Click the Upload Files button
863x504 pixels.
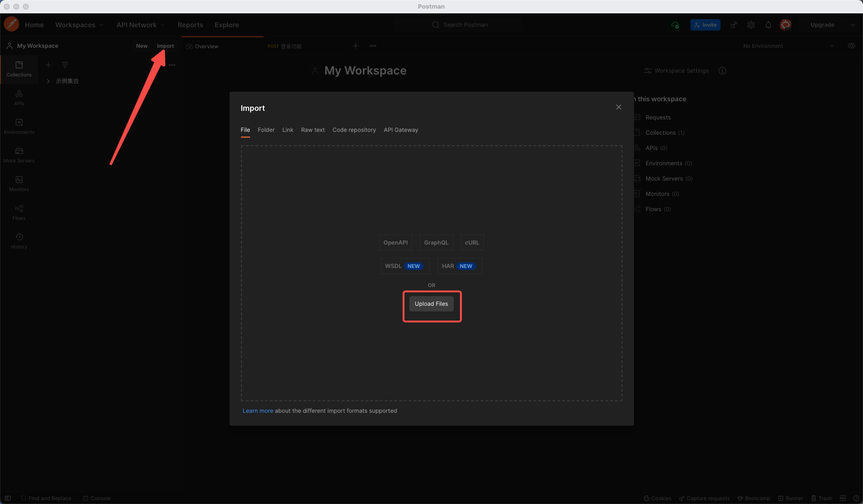click(431, 304)
